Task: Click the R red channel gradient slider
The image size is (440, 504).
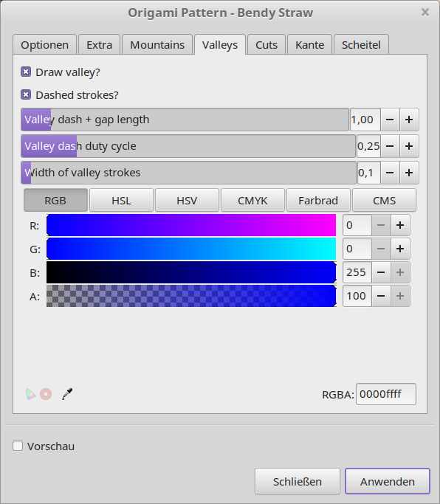Action: 191,225
